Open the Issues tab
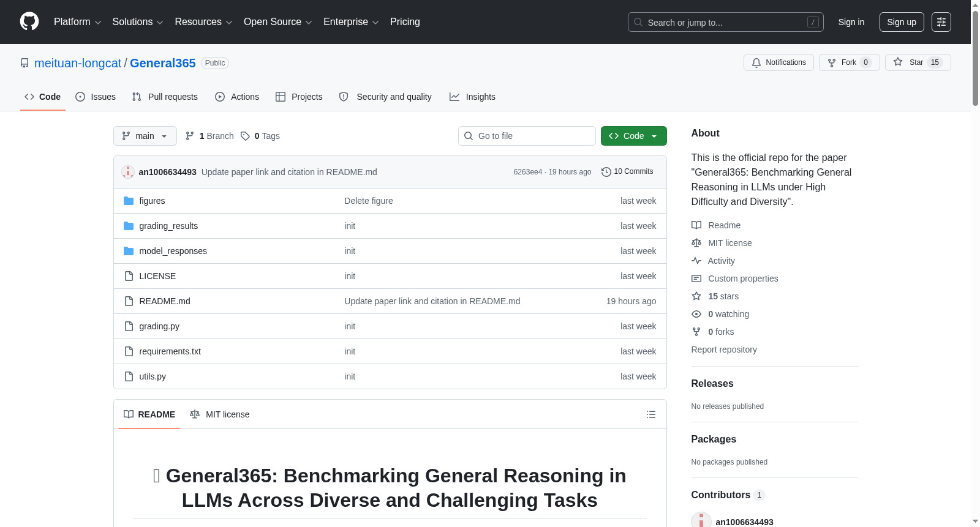 (x=96, y=97)
